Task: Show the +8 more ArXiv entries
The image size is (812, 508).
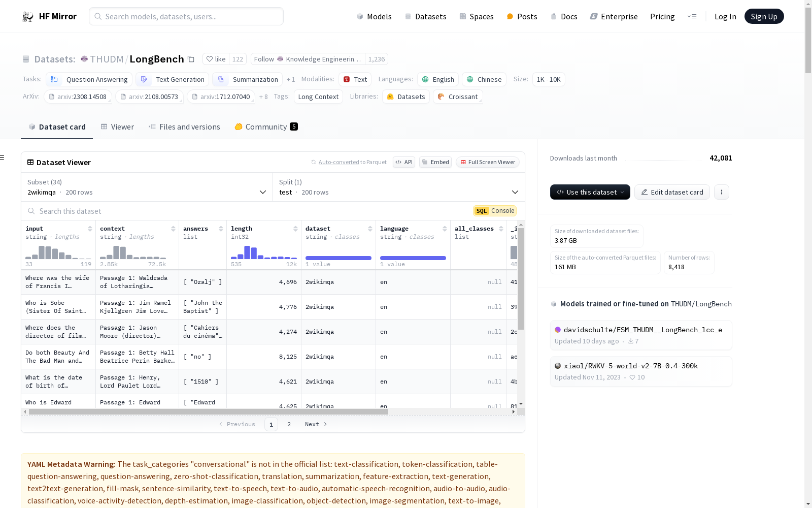Action: coord(263,97)
